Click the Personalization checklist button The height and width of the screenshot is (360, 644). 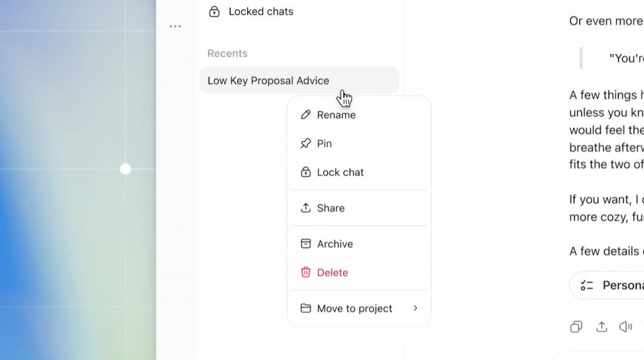click(x=606, y=285)
